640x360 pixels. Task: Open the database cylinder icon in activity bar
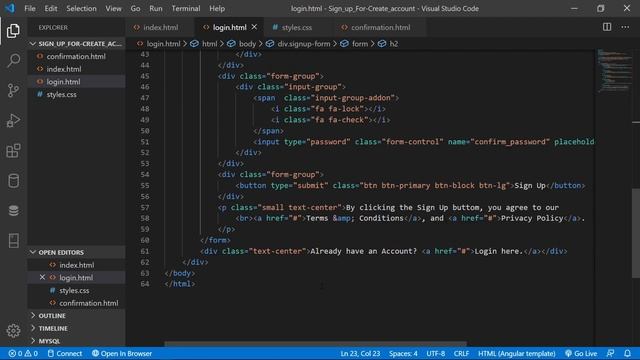click(13, 181)
